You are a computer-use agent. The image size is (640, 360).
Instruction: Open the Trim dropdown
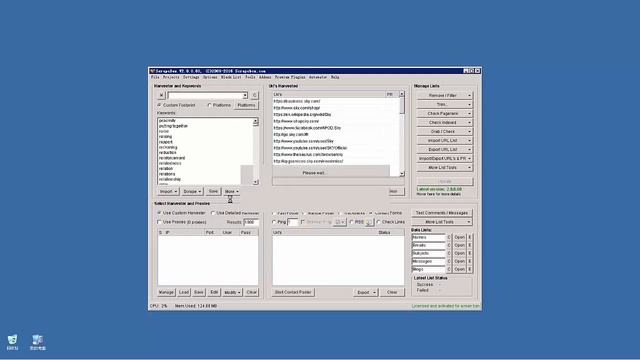[x=444, y=104]
